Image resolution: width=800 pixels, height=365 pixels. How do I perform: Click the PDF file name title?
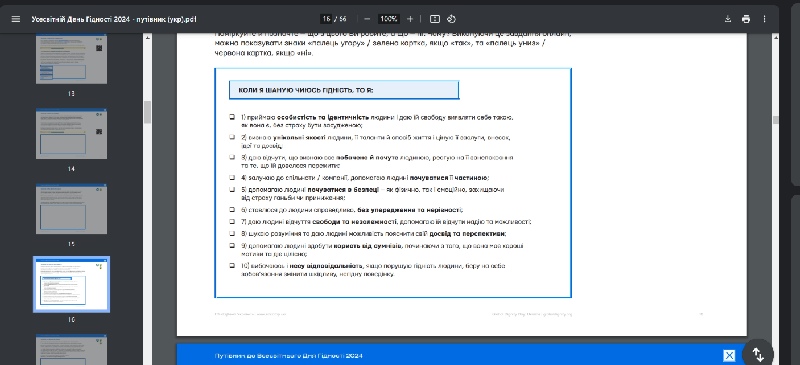[114, 19]
